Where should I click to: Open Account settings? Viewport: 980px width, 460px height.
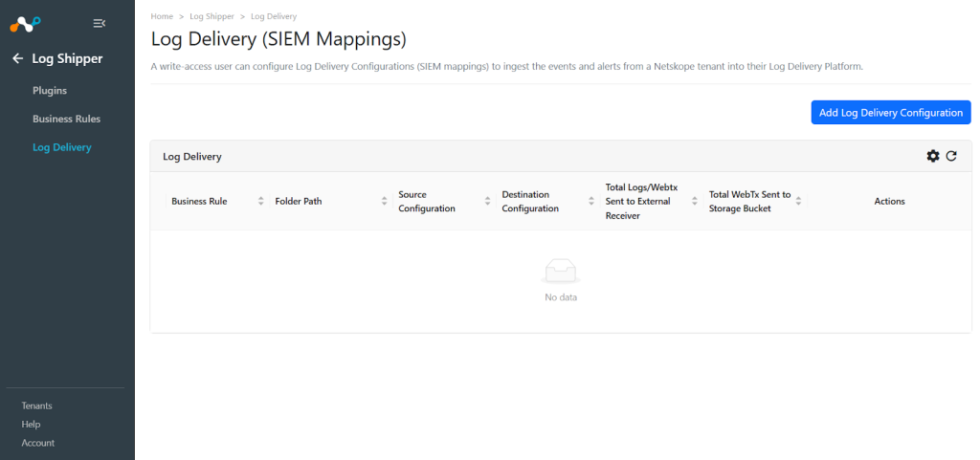click(x=38, y=443)
